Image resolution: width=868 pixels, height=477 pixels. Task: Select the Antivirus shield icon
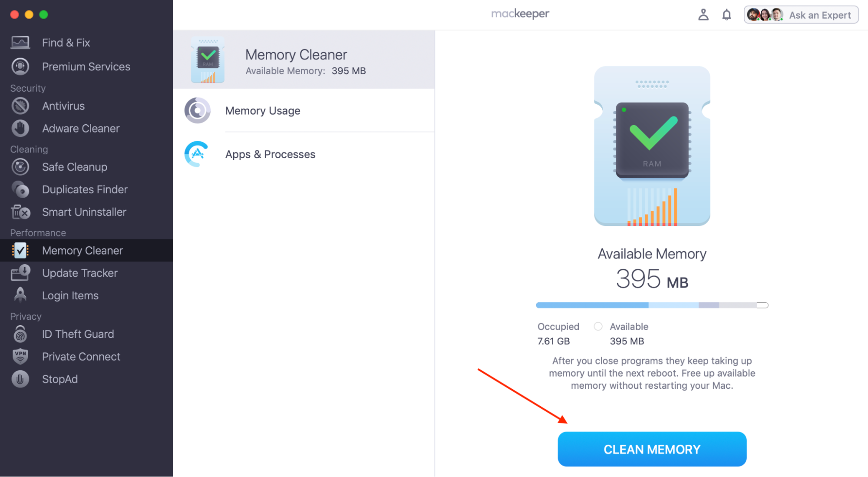(x=20, y=106)
